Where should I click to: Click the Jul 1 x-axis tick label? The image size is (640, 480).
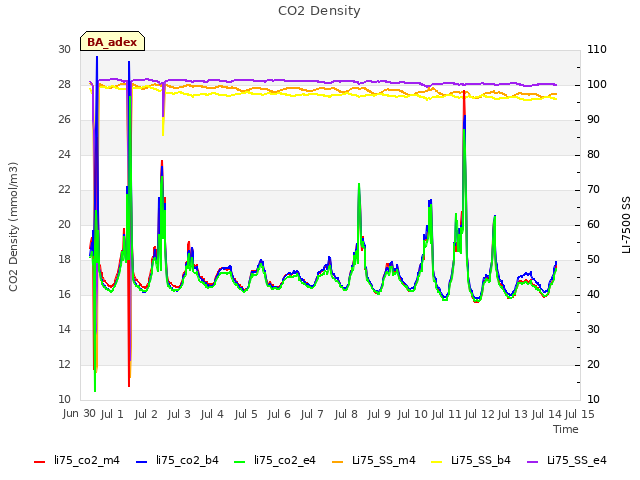pos(112,414)
